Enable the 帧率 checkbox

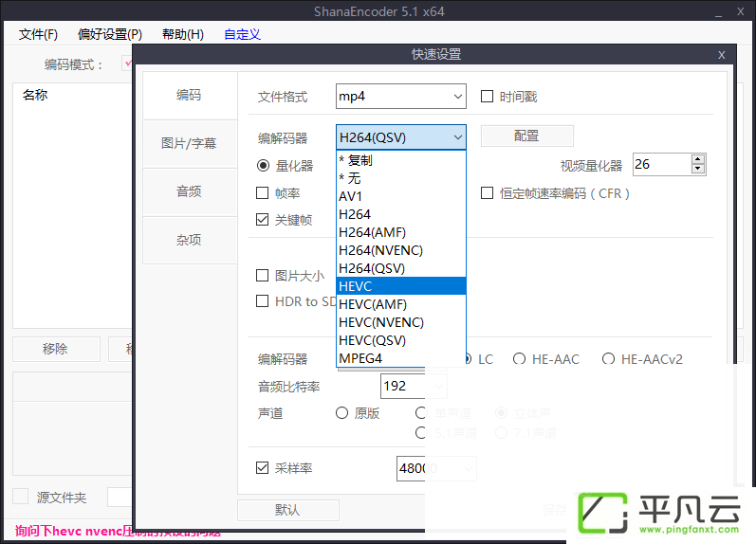263,193
